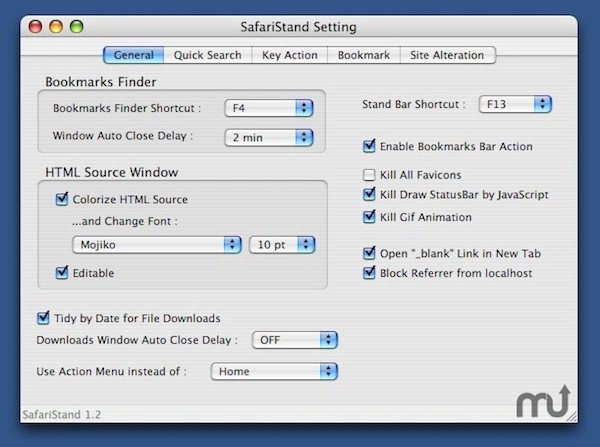Click the "HTML Source Window" heading
600x447 pixels.
click(x=112, y=172)
